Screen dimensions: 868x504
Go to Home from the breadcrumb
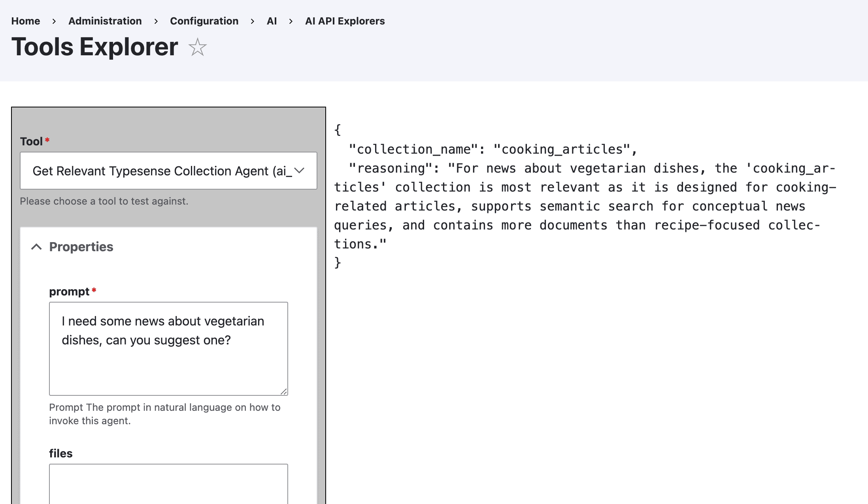26,21
